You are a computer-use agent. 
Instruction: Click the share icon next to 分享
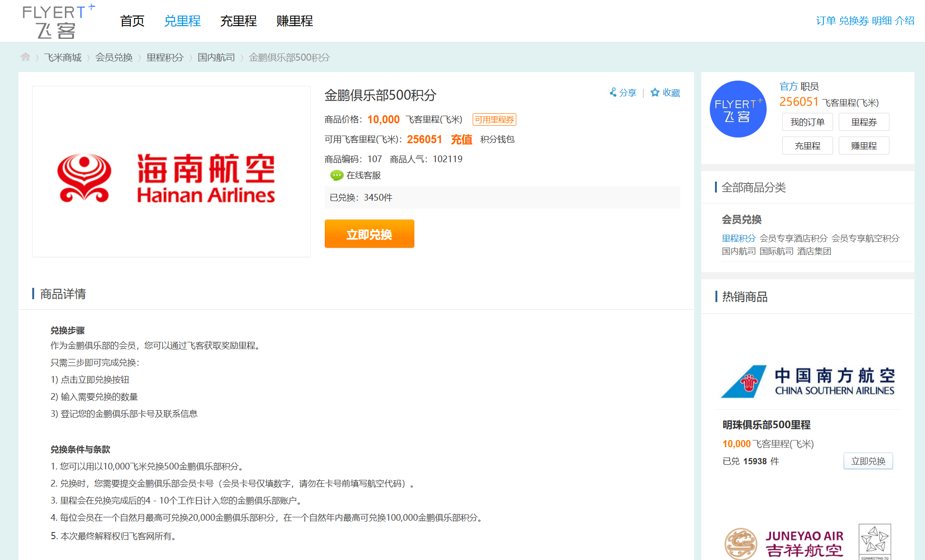613,92
